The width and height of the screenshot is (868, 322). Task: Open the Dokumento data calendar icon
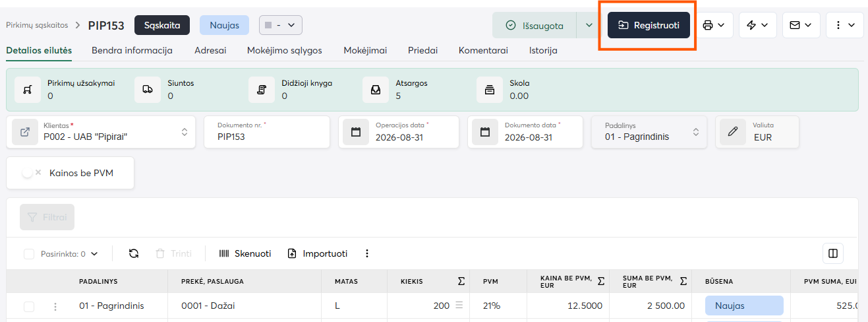click(485, 132)
